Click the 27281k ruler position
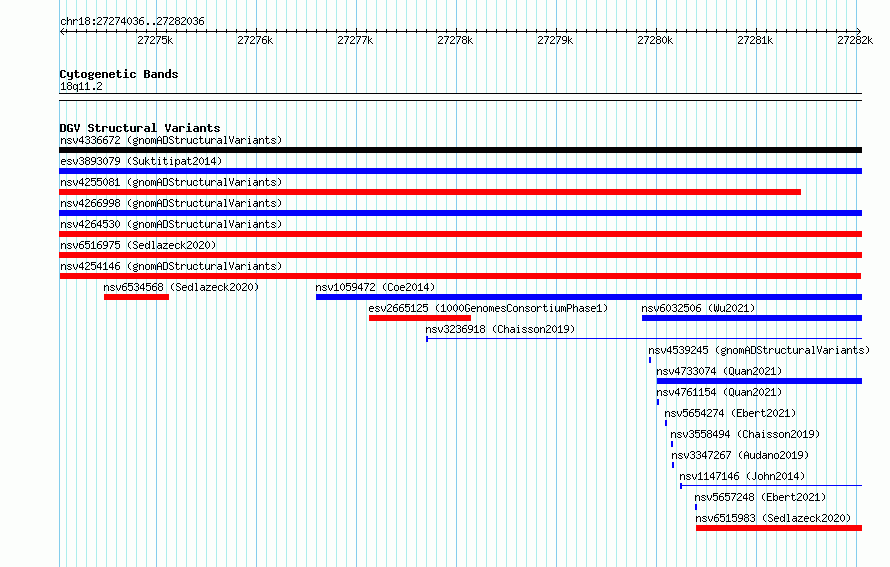890x567 pixels. (755, 40)
